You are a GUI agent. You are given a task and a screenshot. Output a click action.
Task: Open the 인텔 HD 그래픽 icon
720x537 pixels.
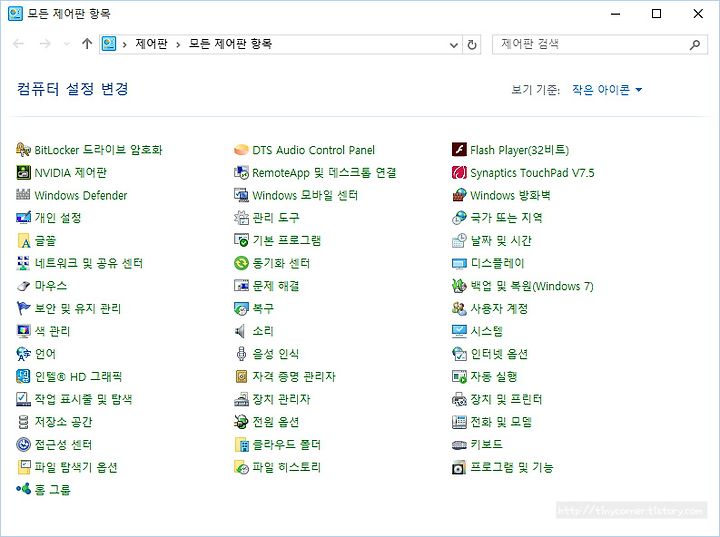pyautogui.click(x=23, y=377)
